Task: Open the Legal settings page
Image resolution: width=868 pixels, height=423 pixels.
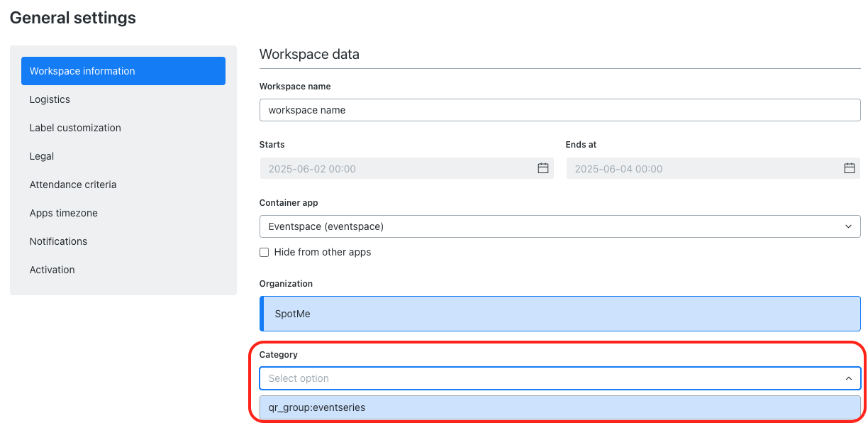Action: (x=41, y=156)
